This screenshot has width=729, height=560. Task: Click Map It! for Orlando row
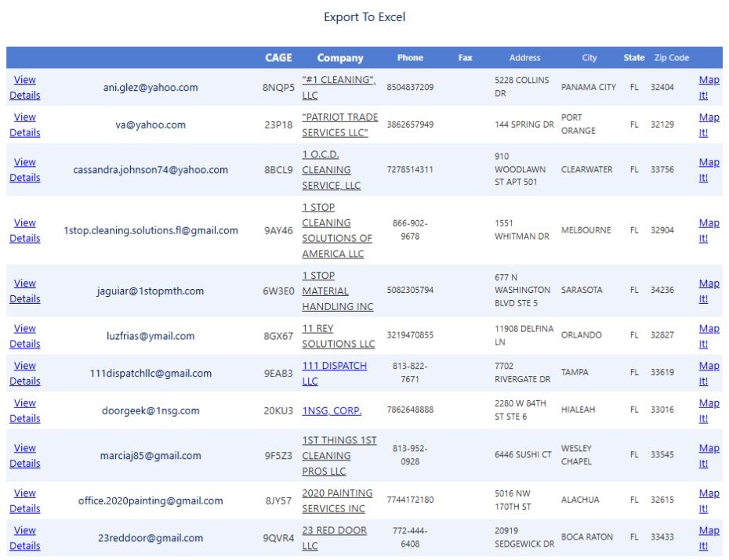click(709, 336)
